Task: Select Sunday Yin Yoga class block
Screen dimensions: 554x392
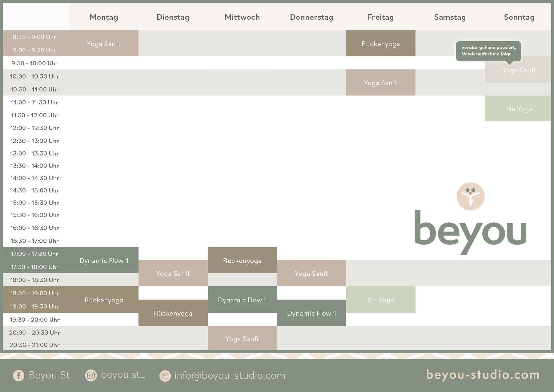Action: point(519,109)
